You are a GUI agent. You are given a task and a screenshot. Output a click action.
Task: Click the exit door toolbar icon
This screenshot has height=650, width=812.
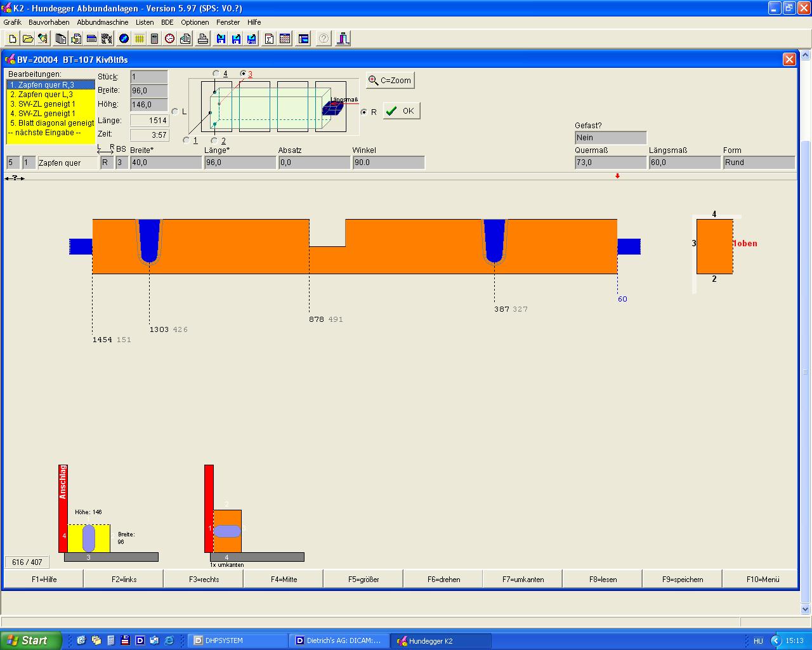coord(343,39)
